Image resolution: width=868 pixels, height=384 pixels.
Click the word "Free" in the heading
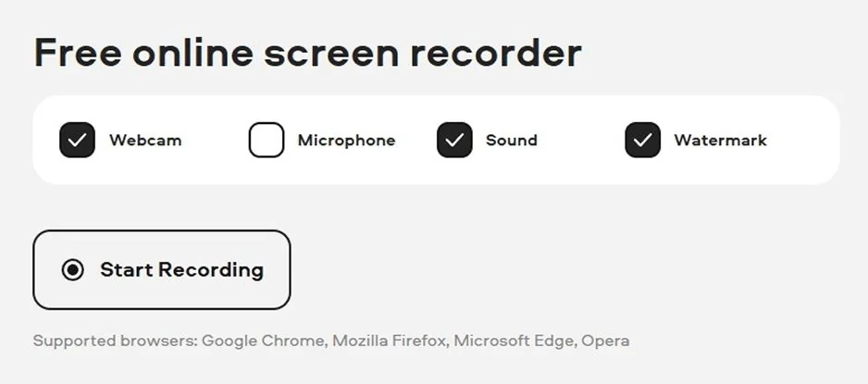[76, 54]
